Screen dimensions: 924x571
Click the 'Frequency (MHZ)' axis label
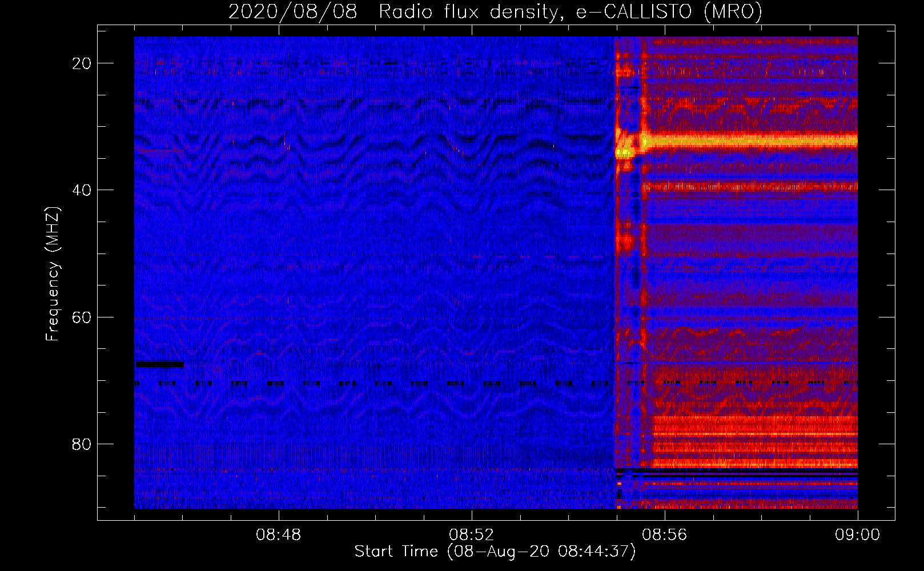click(x=53, y=274)
